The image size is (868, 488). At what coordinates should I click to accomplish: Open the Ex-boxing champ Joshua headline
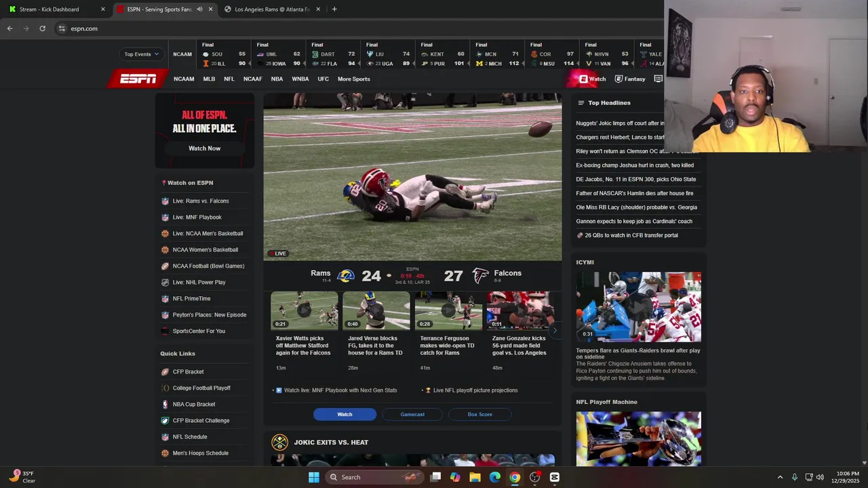click(635, 165)
